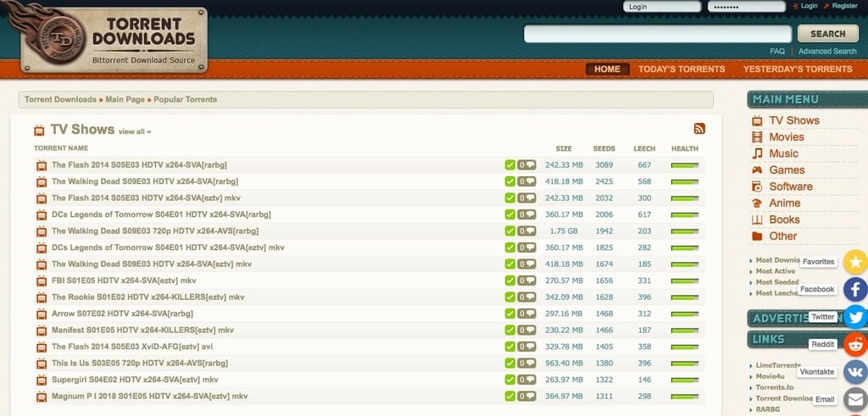
Task: Click verified checkmark for The Flash S05E03 rarbg
Action: tap(509, 165)
